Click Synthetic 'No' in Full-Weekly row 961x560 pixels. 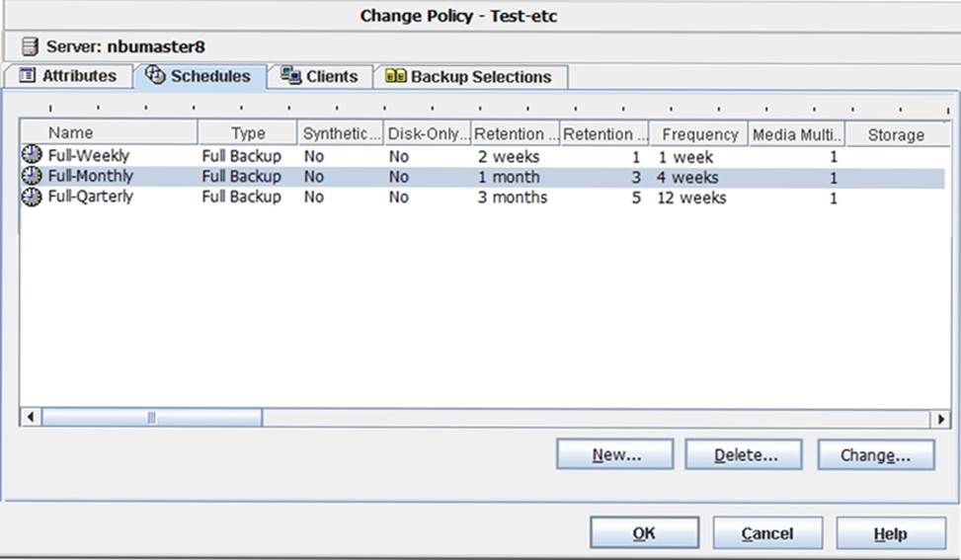(314, 157)
